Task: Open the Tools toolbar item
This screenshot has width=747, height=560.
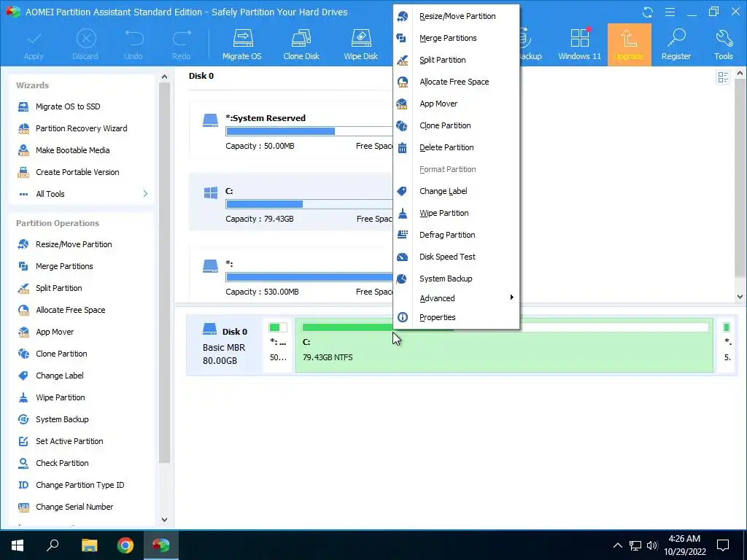Action: 723,44
